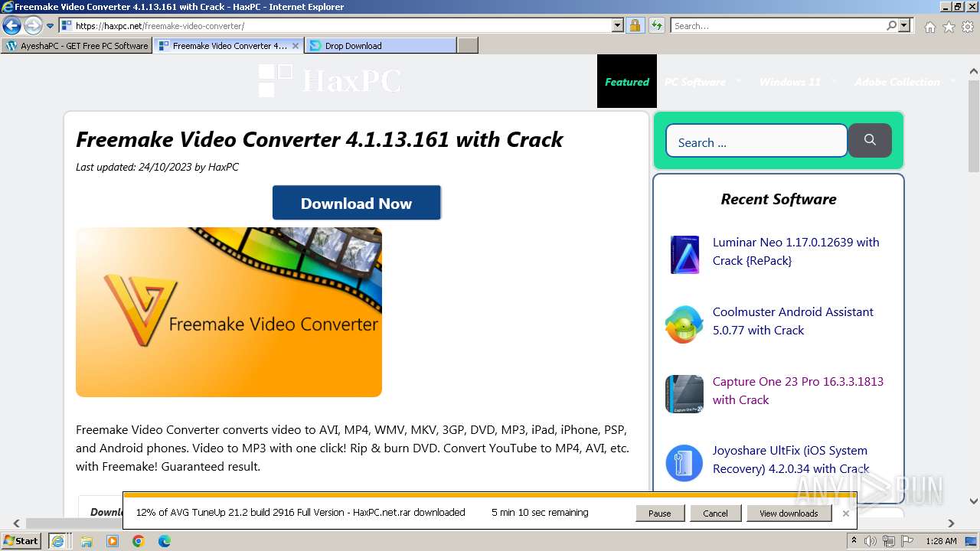Open Google Chrome from taskbar

139,541
